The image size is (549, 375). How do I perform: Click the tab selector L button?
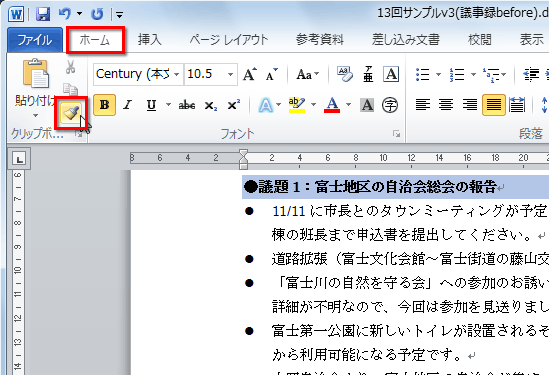click(x=19, y=159)
